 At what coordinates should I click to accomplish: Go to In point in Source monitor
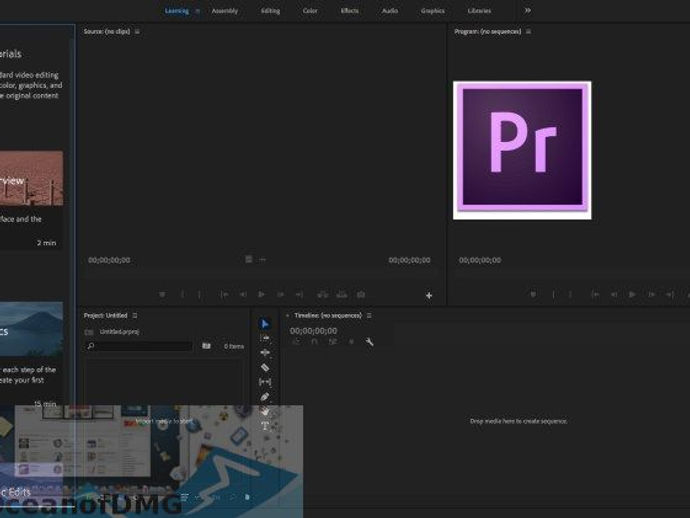click(x=224, y=294)
